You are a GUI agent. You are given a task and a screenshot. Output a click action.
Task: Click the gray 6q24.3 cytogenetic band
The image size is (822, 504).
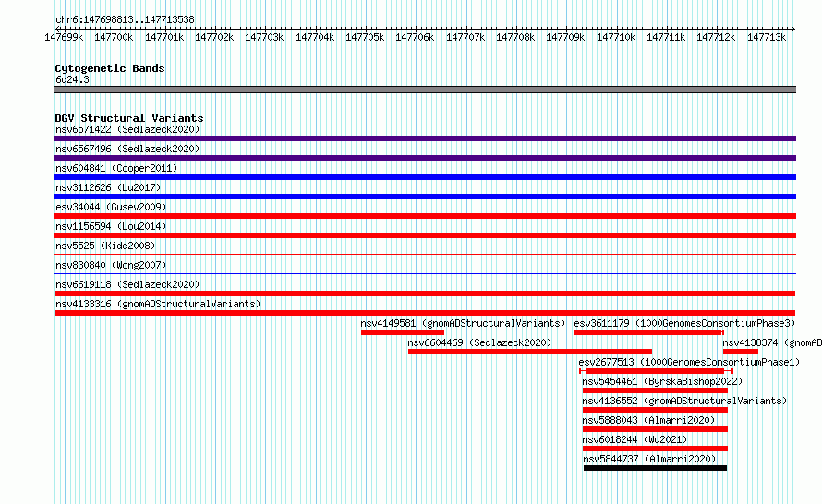425,90
